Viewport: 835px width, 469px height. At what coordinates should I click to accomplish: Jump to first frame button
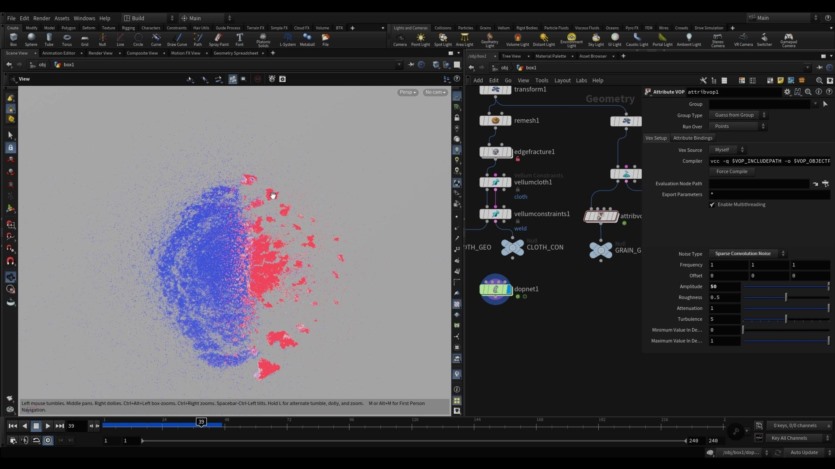(13, 426)
